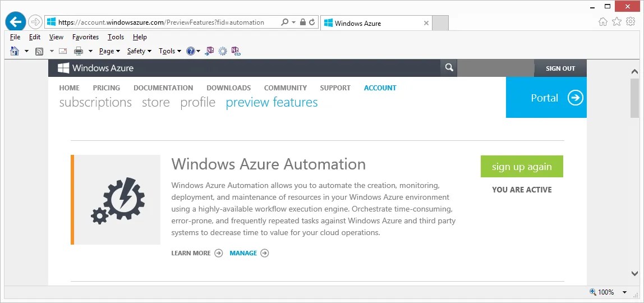
Task: Refresh the page with the reload icon
Action: (312, 22)
